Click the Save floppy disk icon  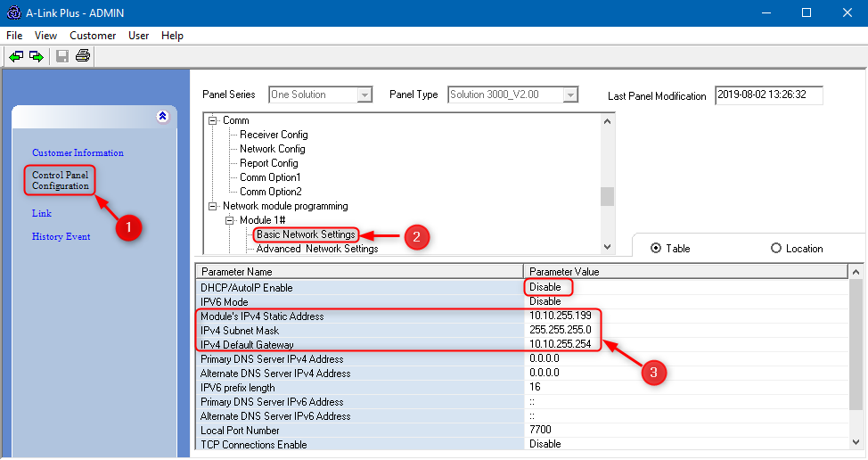pos(62,56)
